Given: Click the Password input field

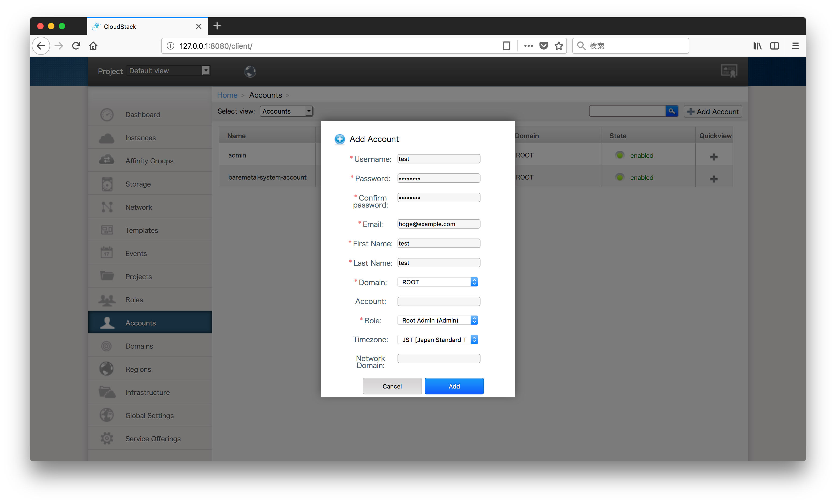Looking at the screenshot, I should (x=439, y=178).
